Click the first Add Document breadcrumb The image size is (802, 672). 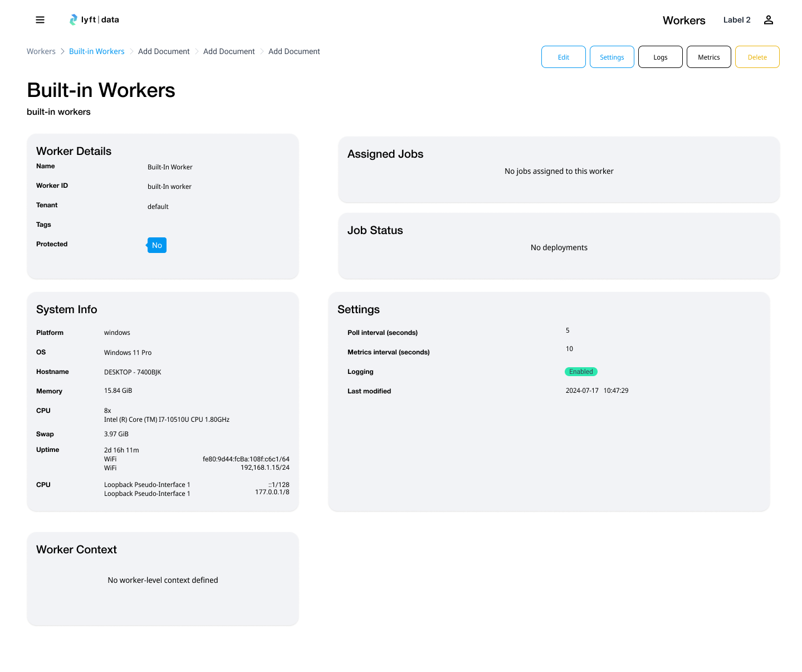click(164, 51)
